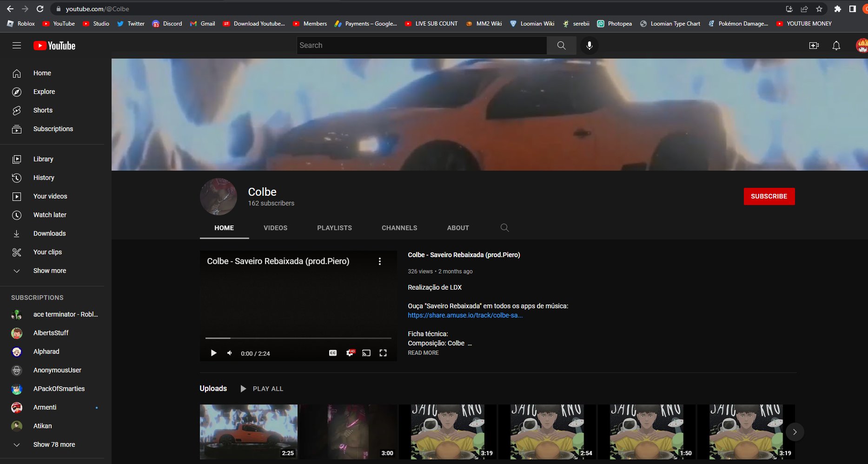Viewport: 868px width, 464px height.
Task: Toggle closed captions on the video
Action: [x=332, y=353]
